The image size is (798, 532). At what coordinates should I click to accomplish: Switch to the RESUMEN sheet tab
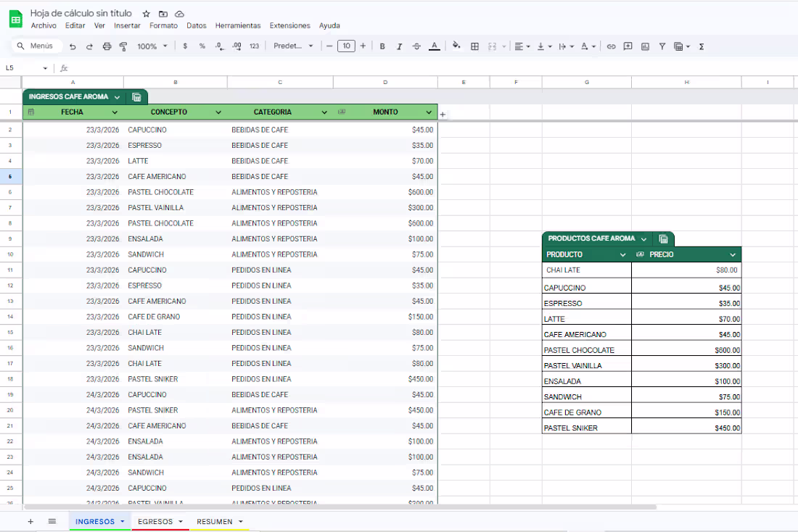click(x=219, y=522)
